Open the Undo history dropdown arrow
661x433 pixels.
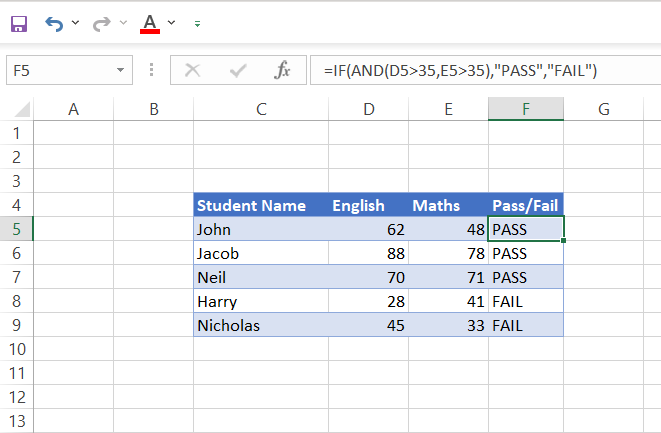pos(76,22)
